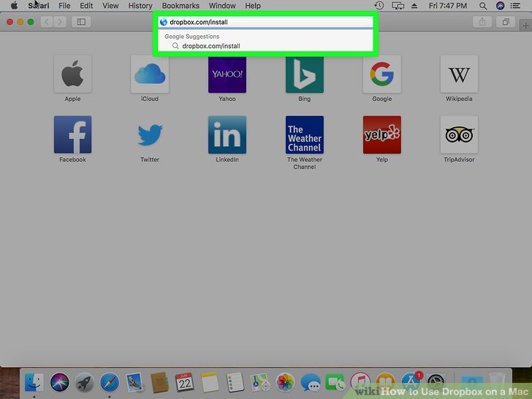Open the Yahoo favorite tile
The height and width of the screenshot is (399, 532).
point(227,74)
